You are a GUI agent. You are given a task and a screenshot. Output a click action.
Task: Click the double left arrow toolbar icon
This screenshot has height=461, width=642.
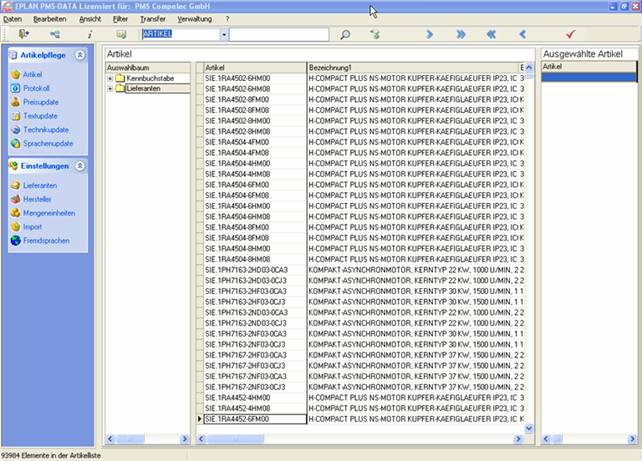[491, 34]
